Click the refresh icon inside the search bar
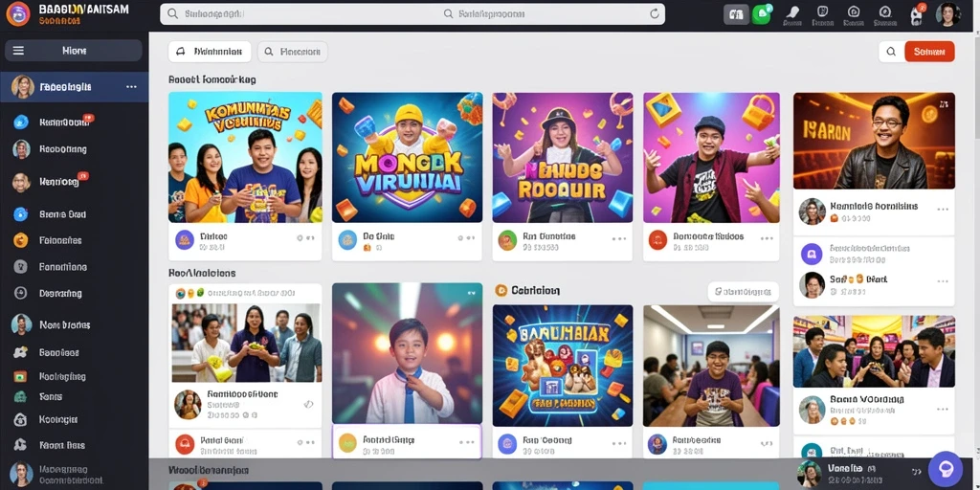The height and width of the screenshot is (490, 980). pos(655,13)
